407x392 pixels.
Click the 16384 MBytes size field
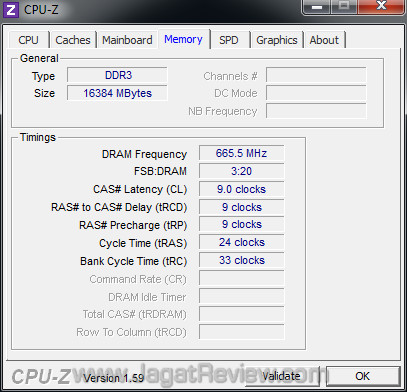[117, 93]
